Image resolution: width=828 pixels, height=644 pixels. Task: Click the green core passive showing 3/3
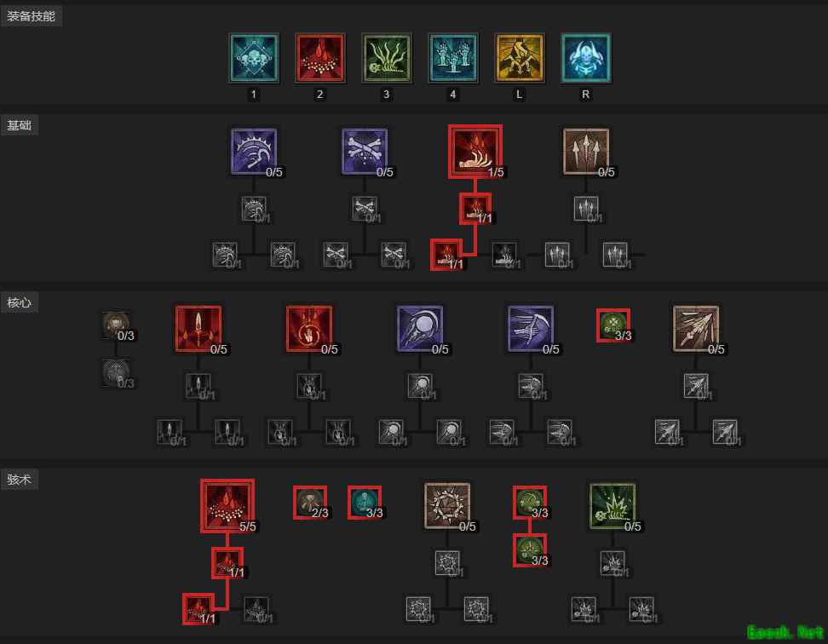[613, 325]
